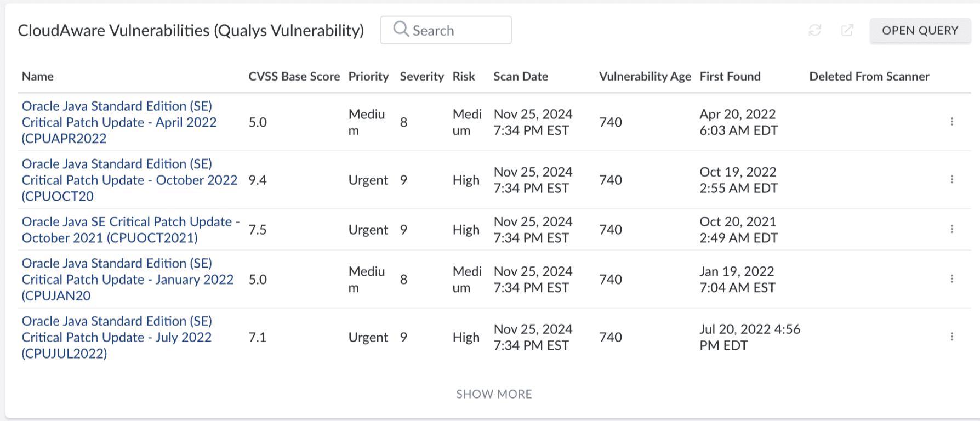The image size is (980, 421).
Task: Open the October 2022 (CPUOCT20) vulnerability link
Action: click(x=129, y=180)
